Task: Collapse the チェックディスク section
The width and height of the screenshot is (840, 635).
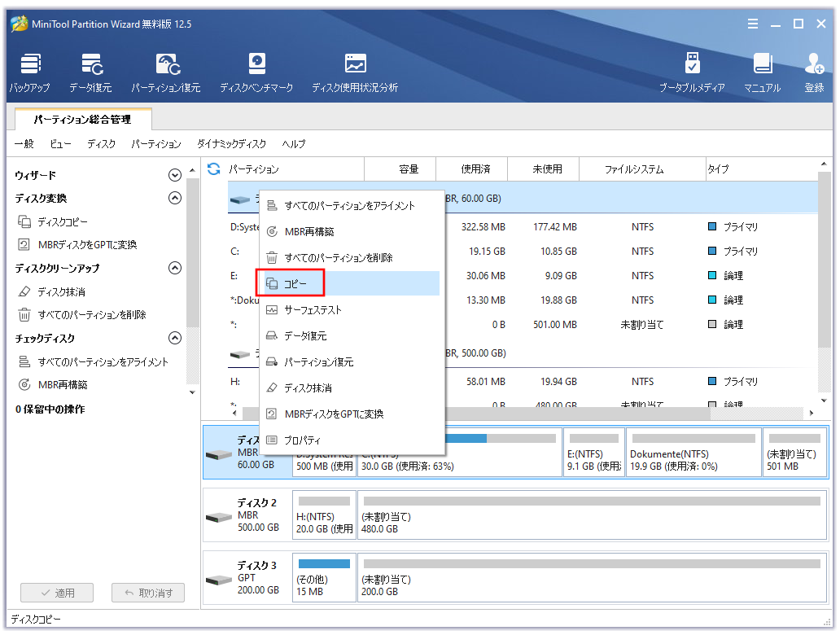Action: pyautogui.click(x=174, y=338)
